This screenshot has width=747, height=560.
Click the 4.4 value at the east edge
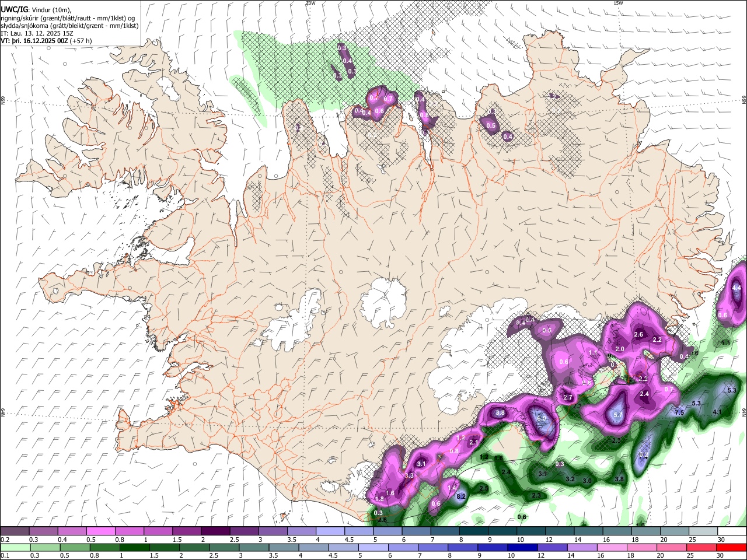(736, 288)
